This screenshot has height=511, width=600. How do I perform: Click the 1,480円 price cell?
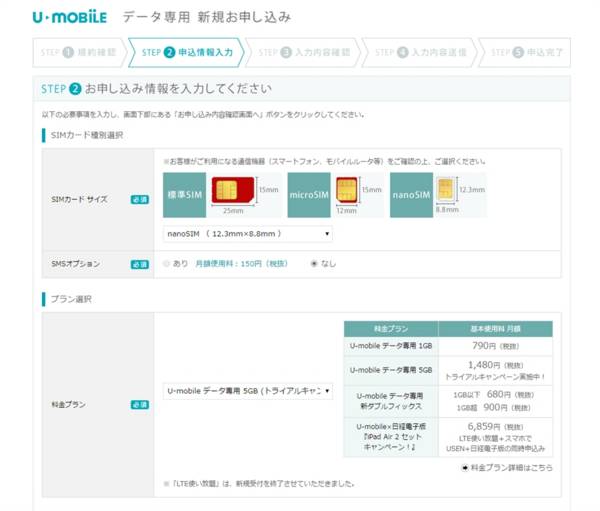(x=496, y=371)
